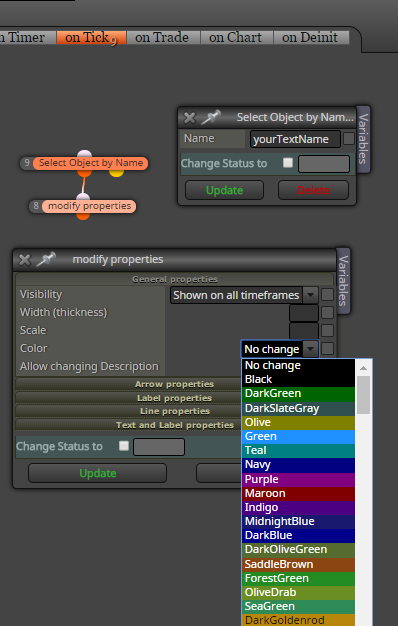Viewport: 398px width, 626px height.
Task: Choose 'No change' in color list
Action: tap(298, 366)
